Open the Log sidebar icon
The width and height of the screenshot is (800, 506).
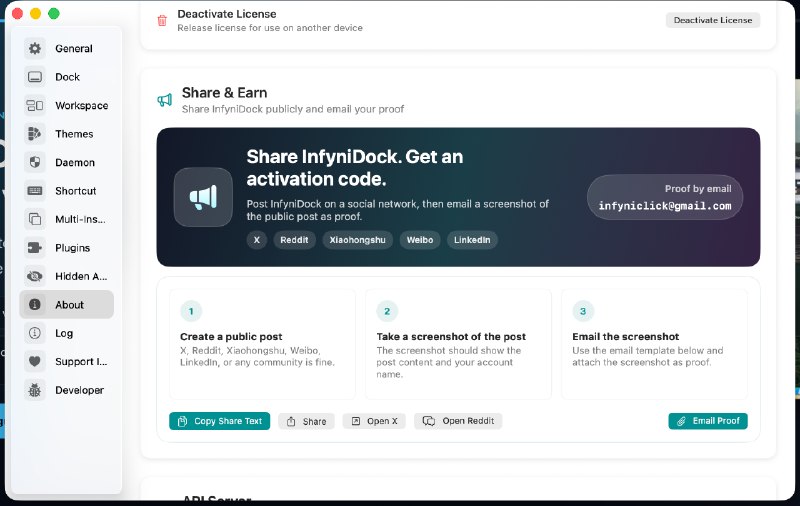tap(35, 333)
